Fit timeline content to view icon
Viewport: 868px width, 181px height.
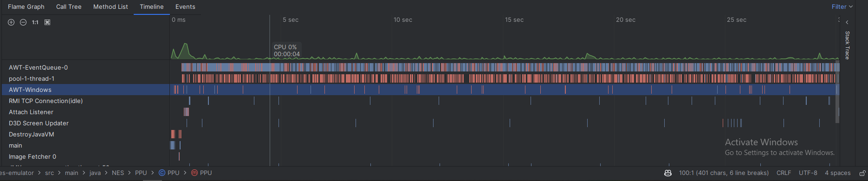(47, 22)
